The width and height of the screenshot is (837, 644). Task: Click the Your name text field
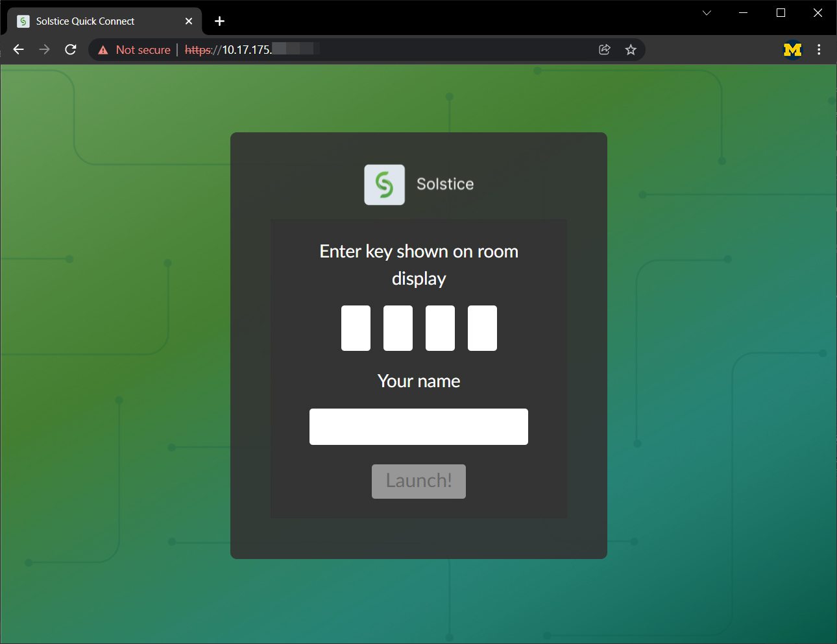[418, 427]
